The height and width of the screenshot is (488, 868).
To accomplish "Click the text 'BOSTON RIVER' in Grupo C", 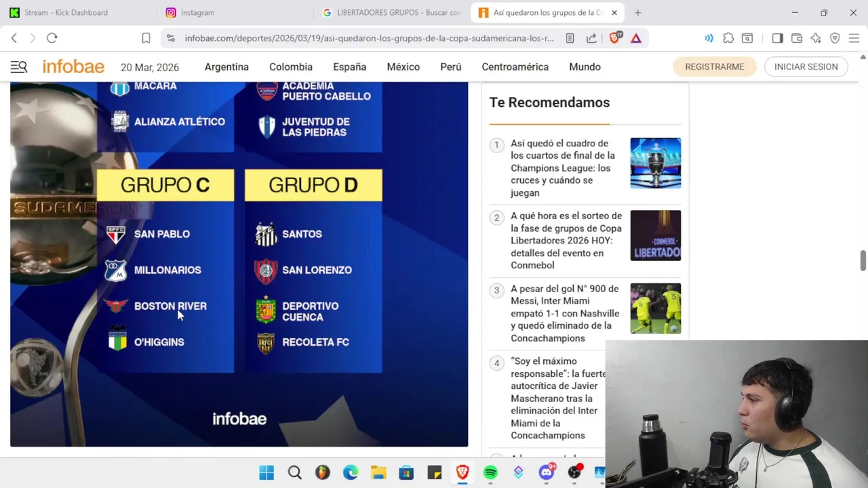I will (x=170, y=306).
